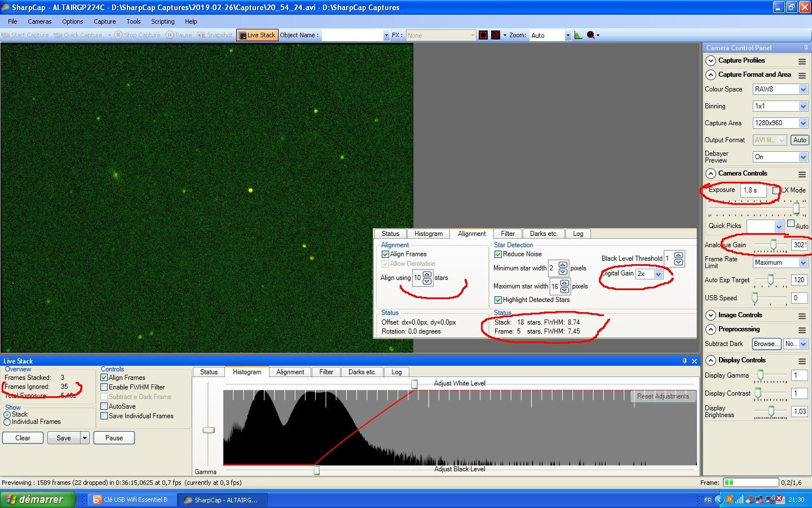Viewport: 812px width, 508px height.
Task: Open the Display Controls hamburger menu icon
Action: tap(802, 361)
